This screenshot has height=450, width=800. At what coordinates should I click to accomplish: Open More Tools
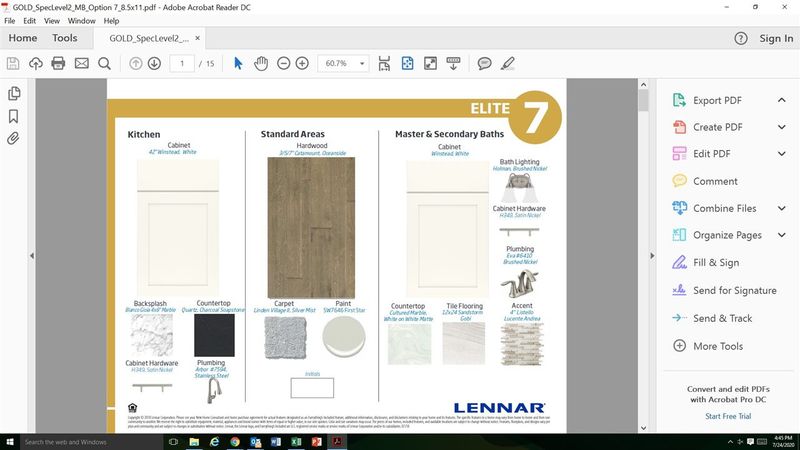point(717,346)
